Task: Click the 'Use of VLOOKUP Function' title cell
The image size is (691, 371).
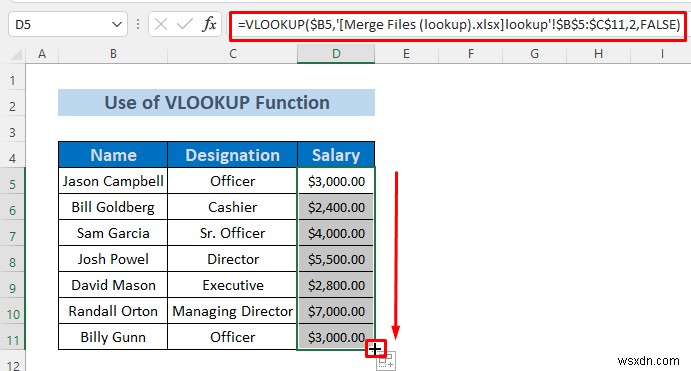Action: click(x=216, y=103)
